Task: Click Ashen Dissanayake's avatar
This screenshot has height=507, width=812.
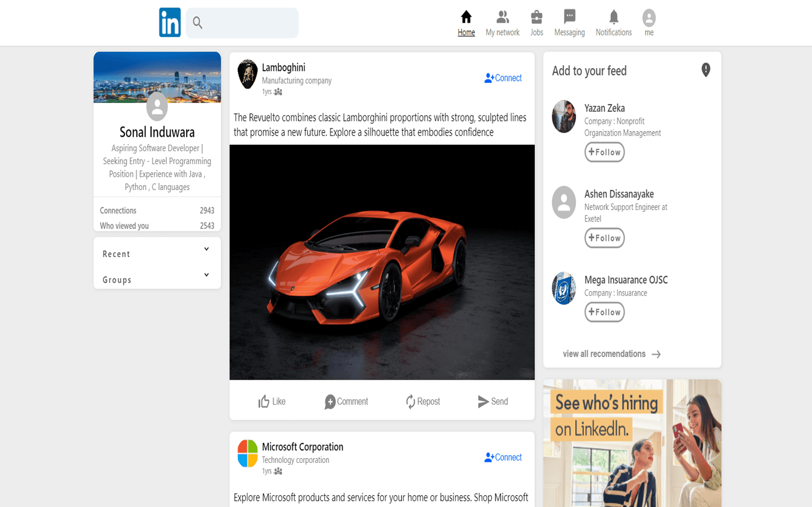Action: pyautogui.click(x=563, y=202)
